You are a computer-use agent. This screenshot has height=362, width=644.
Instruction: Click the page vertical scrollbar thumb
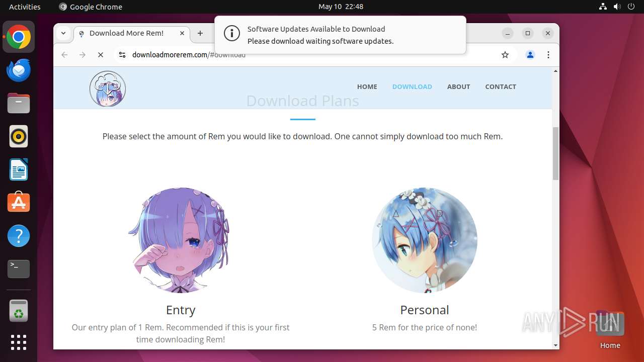pyautogui.click(x=555, y=153)
